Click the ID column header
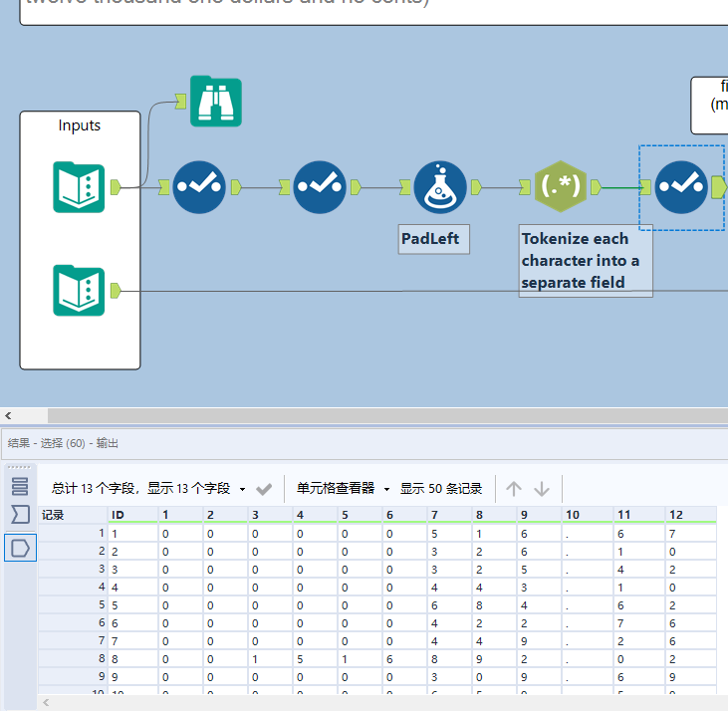Image resolution: width=728 pixels, height=711 pixels. pyautogui.click(x=132, y=515)
